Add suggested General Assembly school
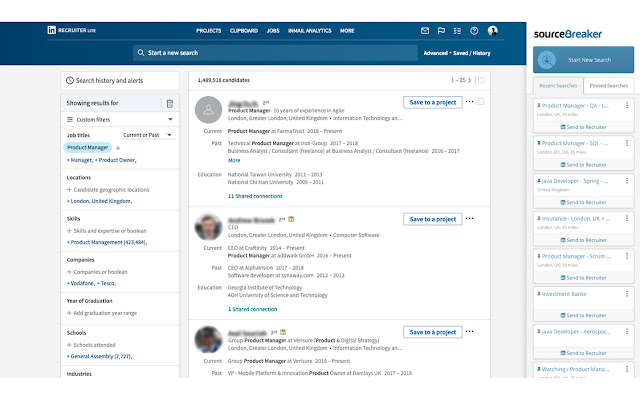The width and height of the screenshot is (640, 400). point(99,356)
